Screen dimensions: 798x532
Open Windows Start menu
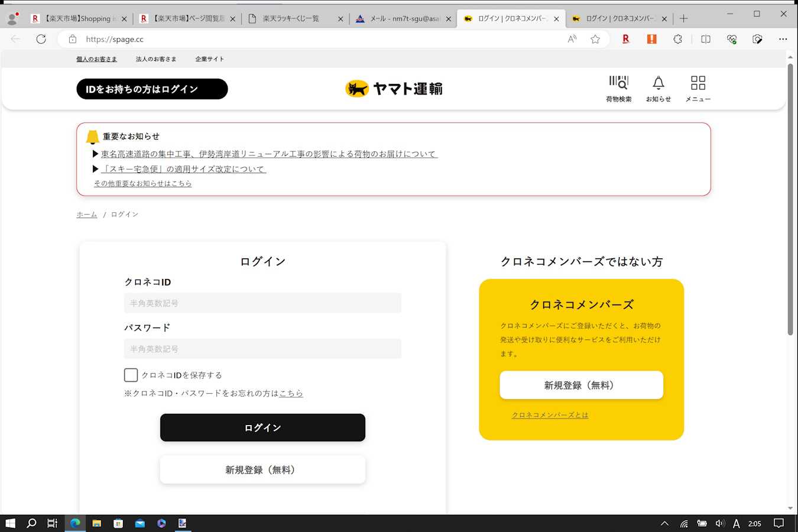pos(10,523)
